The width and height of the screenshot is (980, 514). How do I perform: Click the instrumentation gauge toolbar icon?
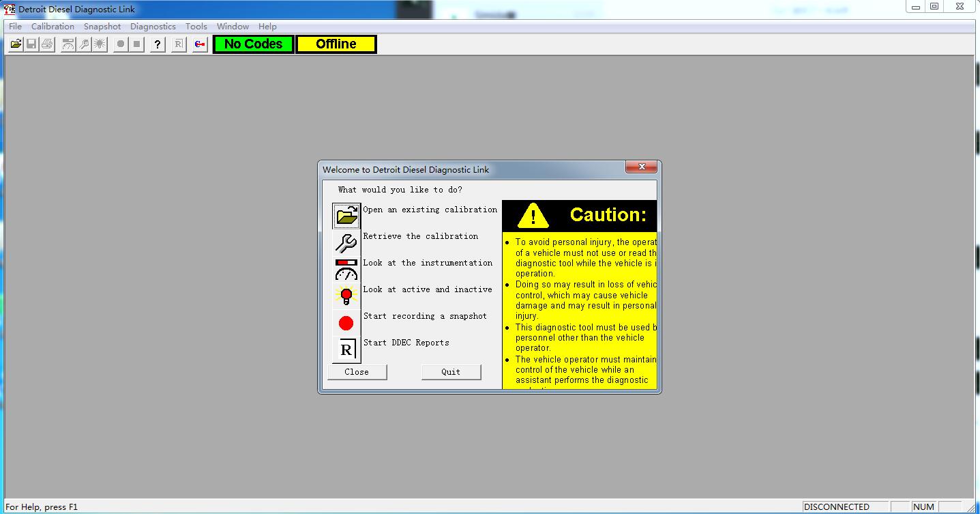click(68, 44)
